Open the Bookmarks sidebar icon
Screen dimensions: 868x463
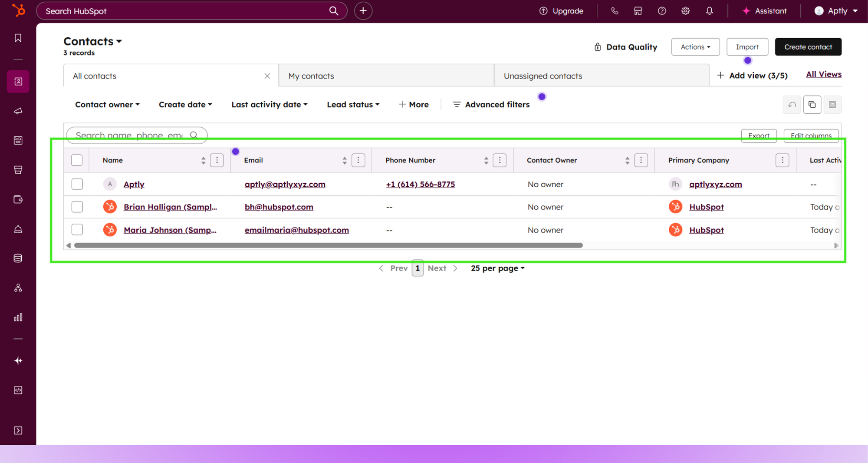(x=18, y=38)
